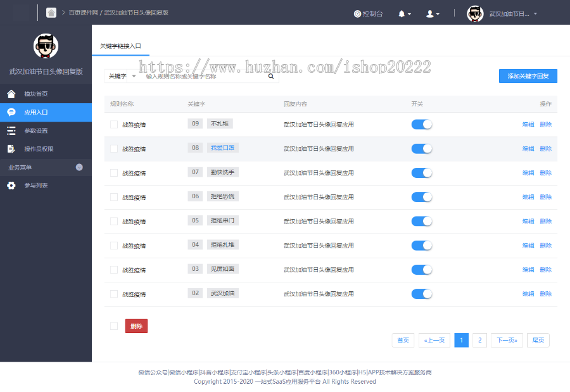
Task: Click the 不扎堆 keyword tag
Action: pos(220,123)
